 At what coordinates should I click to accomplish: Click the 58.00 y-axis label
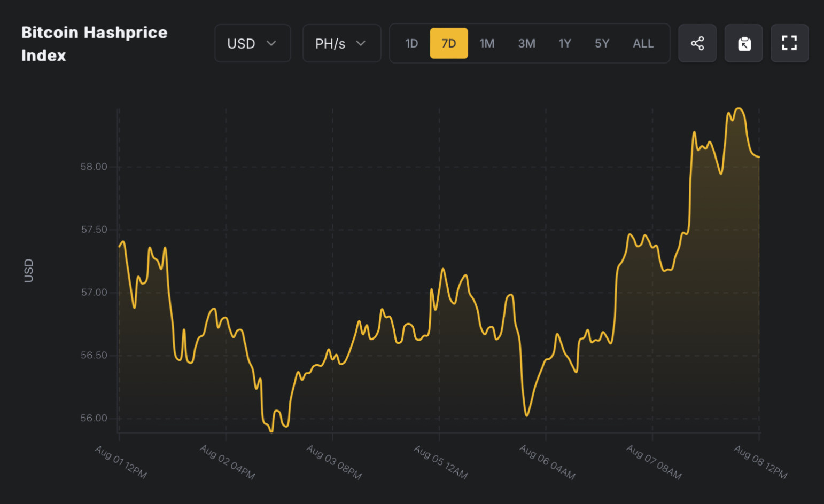(94, 167)
